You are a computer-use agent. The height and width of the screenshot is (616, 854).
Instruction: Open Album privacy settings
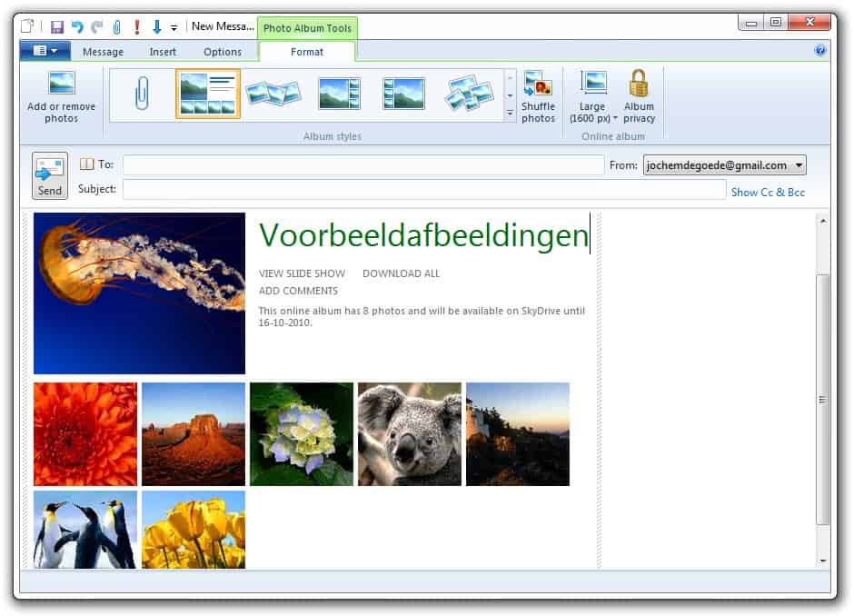[x=639, y=96]
